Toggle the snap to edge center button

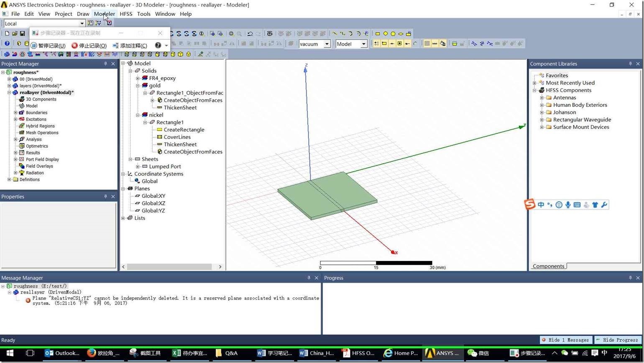392,43
